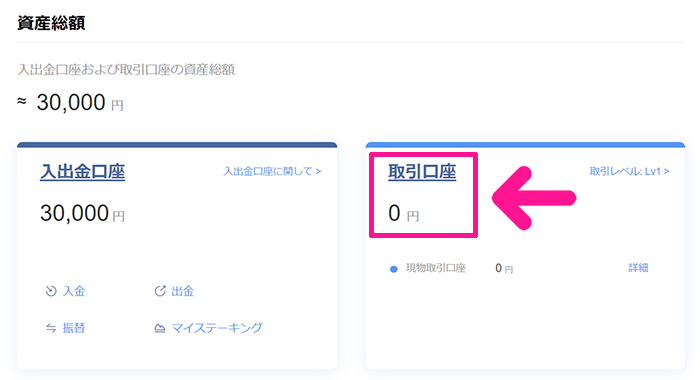
Task: Open the 入出金口座 heading link
Action: [83, 172]
